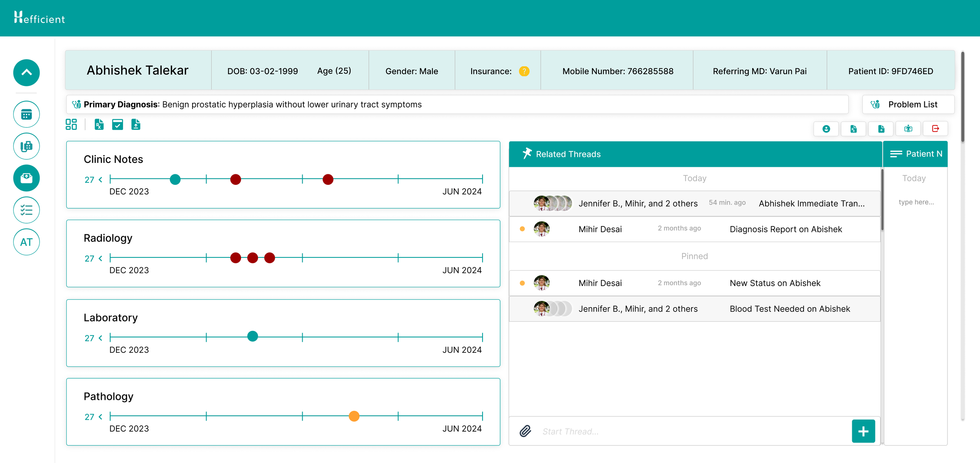Open the Diagnosis Report on Abishek thread

point(785,229)
